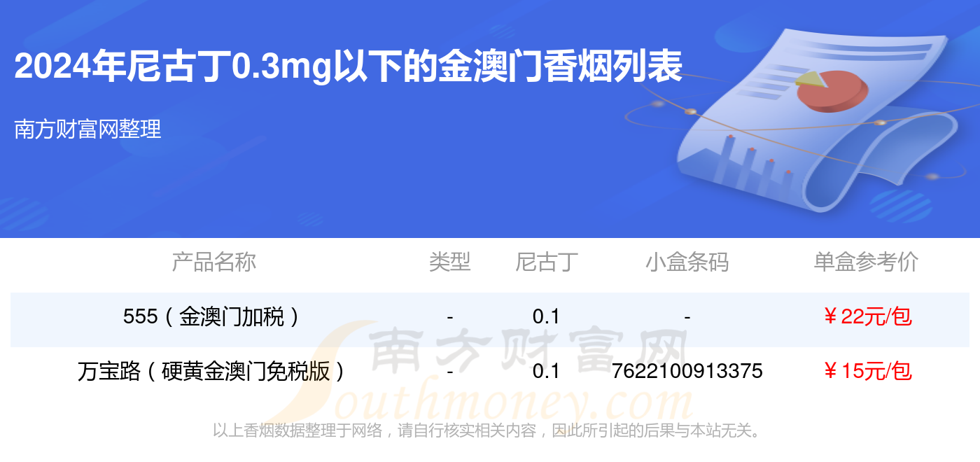
Task: Click the nicotine value 0.1 for 555
Action: [x=547, y=317]
